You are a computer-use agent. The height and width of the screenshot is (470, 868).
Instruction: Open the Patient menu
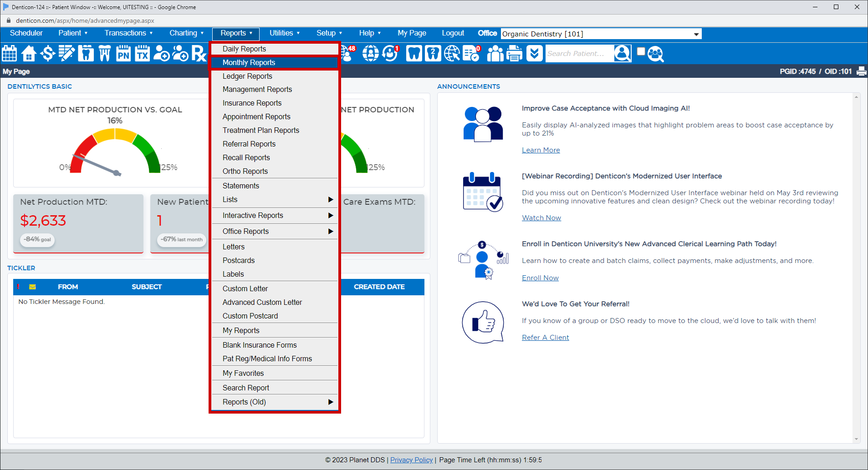click(73, 33)
